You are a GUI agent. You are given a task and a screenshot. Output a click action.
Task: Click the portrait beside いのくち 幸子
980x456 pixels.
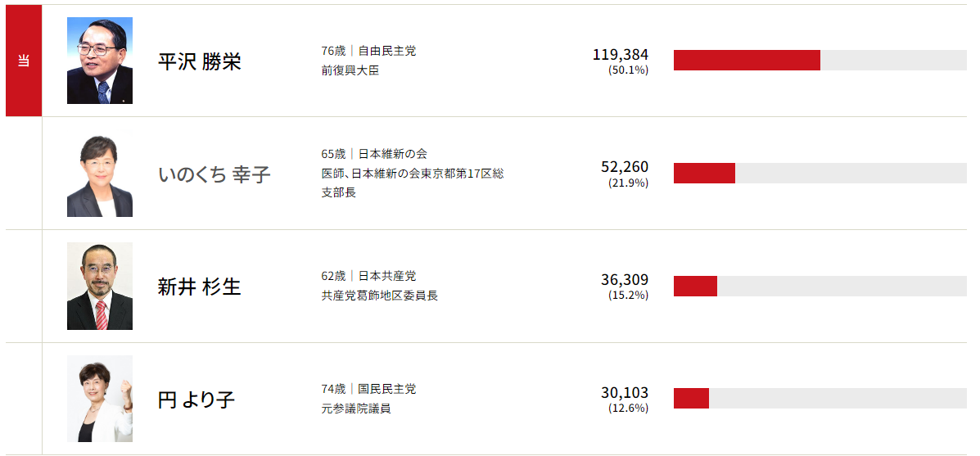click(x=100, y=174)
